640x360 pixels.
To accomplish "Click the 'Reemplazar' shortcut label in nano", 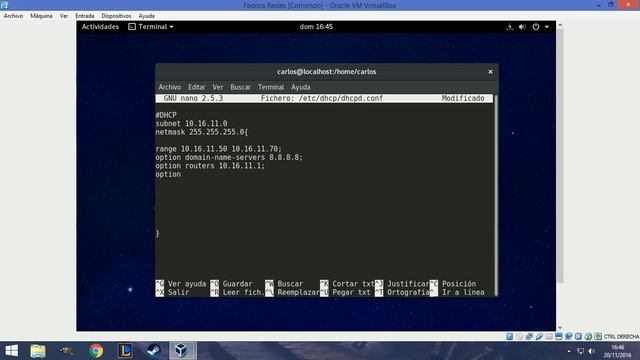I will pyautogui.click(x=298, y=292).
